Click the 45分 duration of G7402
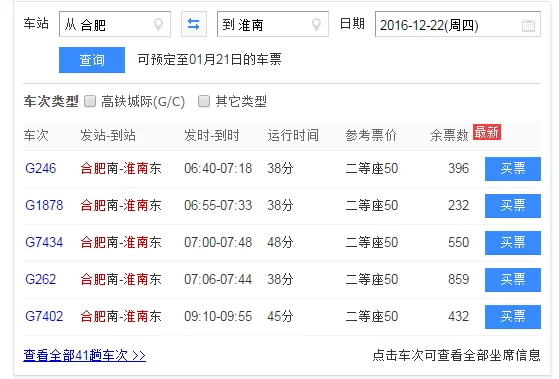 tap(280, 316)
